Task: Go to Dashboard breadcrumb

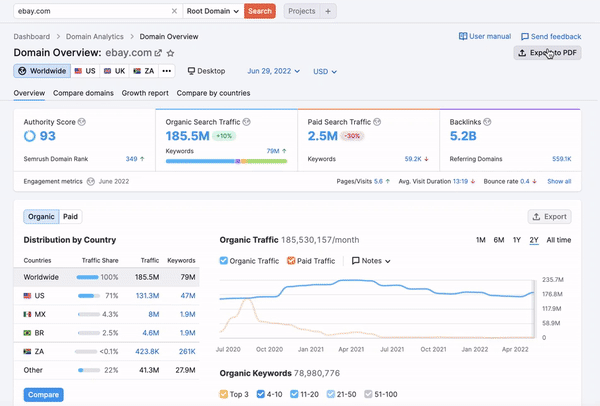Action: pyautogui.click(x=32, y=37)
